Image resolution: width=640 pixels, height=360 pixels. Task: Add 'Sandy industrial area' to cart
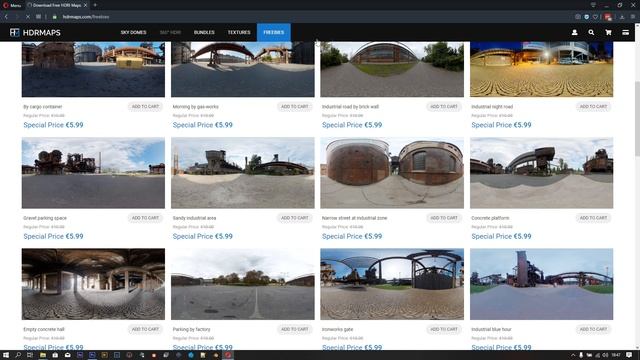click(x=294, y=218)
